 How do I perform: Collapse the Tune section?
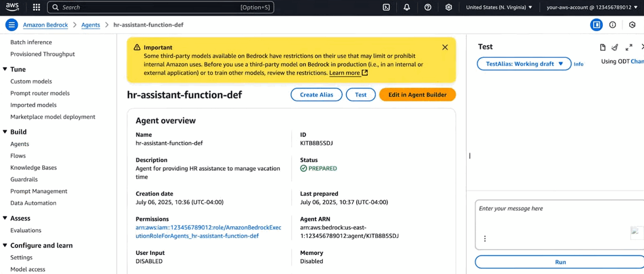pyautogui.click(x=5, y=69)
